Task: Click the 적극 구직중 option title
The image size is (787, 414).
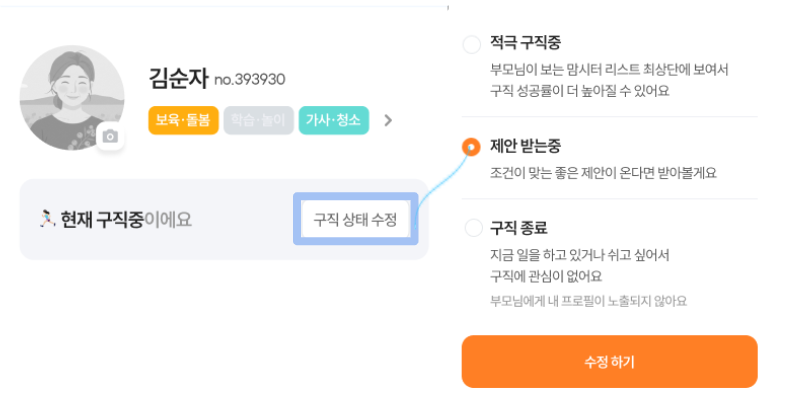Action: coord(525,44)
